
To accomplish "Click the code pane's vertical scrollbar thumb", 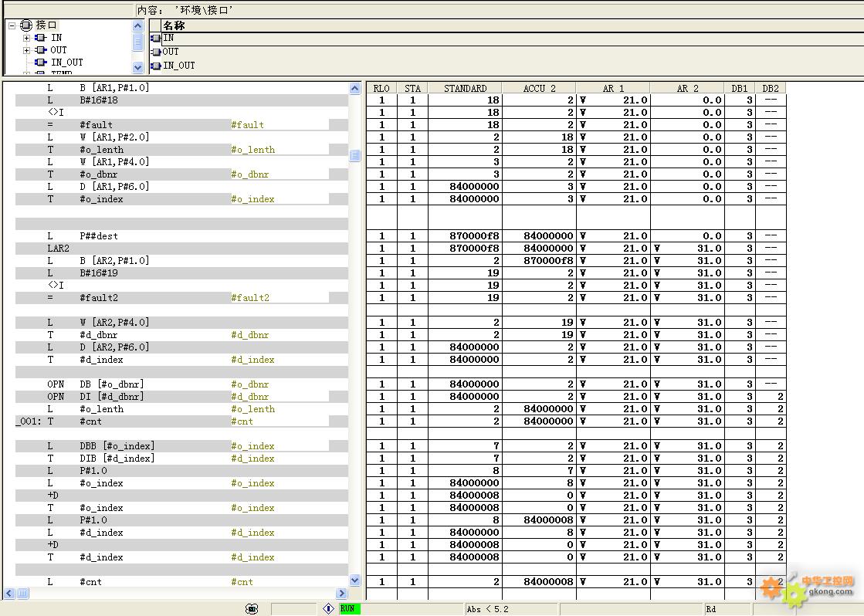I will click(355, 156).
